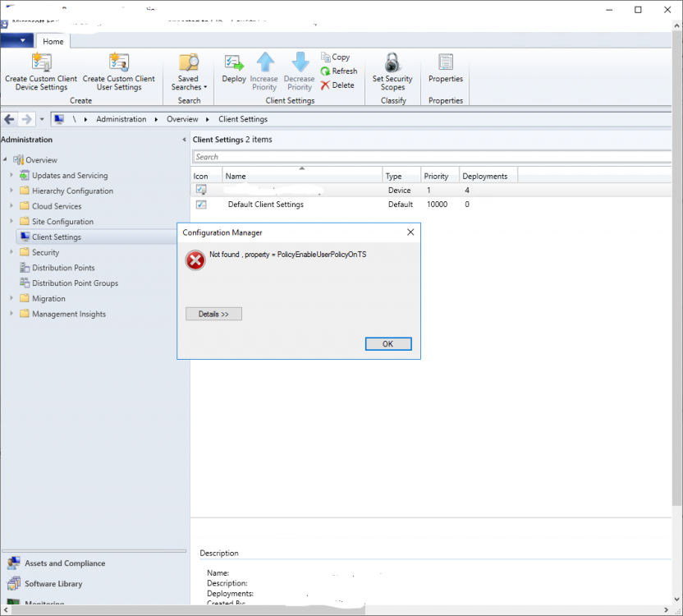Sort list by Type column header

point(401,176)
